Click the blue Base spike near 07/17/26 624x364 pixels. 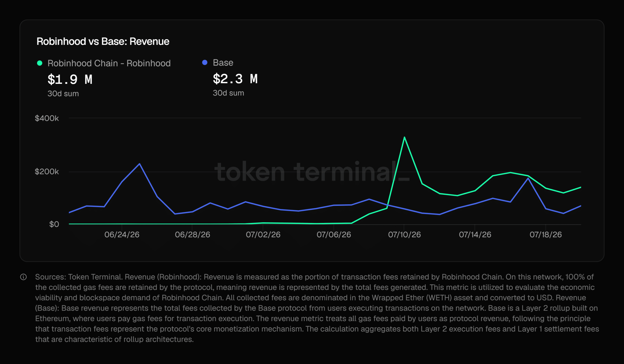point(528,178)
